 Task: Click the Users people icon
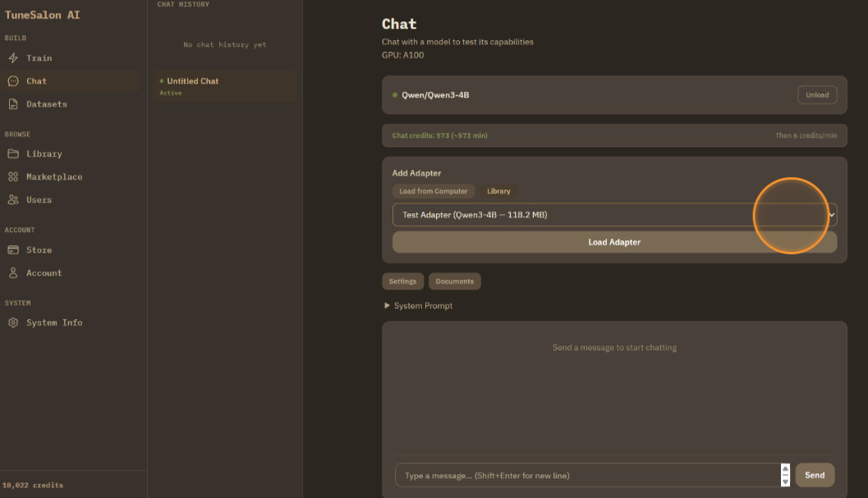pos(13,200)
